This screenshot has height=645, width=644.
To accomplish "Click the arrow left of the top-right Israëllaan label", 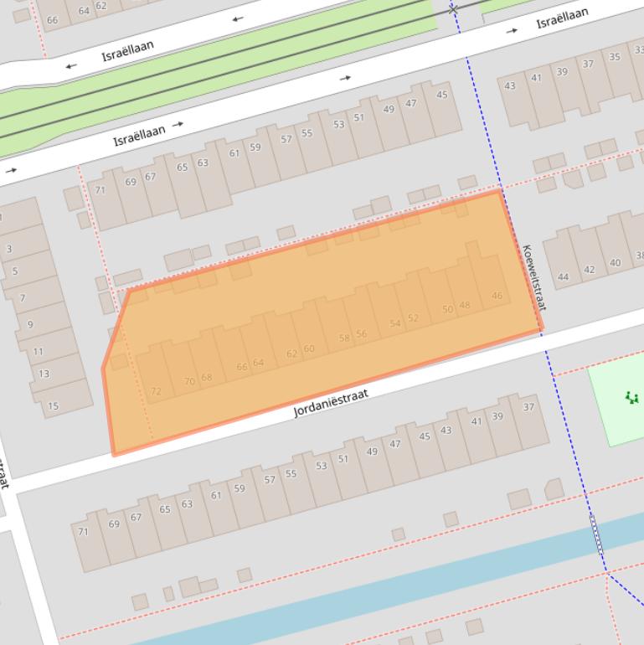I will [512, 31].
